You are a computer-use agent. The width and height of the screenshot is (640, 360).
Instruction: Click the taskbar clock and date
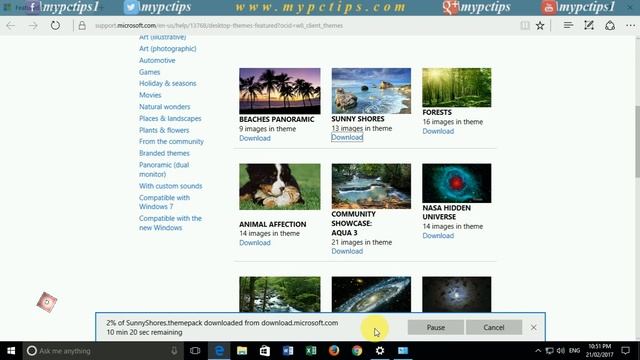[x=599, y=351]
